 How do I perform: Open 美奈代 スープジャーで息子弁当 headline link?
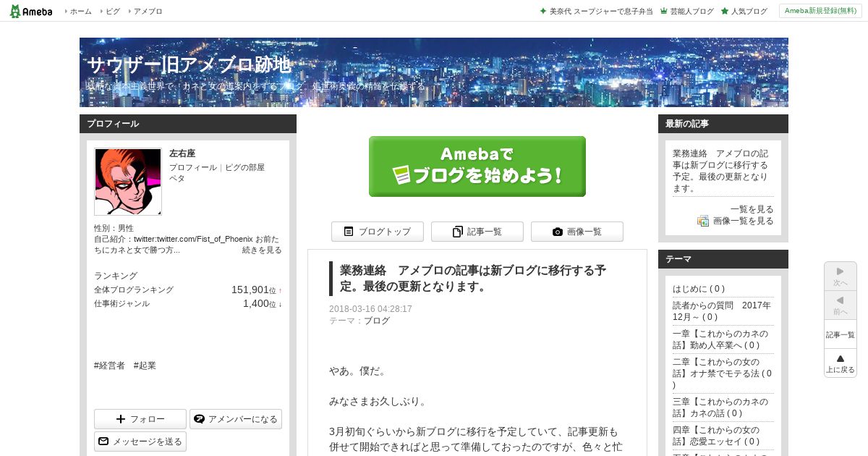(x=601, y=12)
